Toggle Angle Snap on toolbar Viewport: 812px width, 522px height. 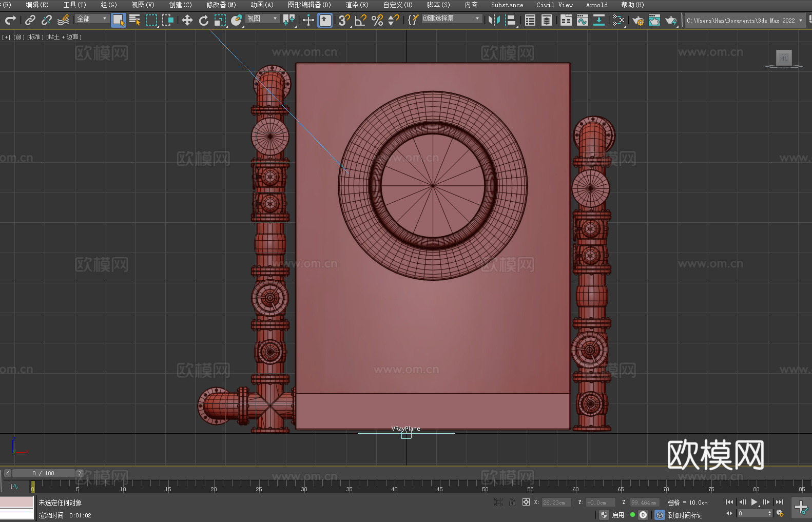pos(361,20)
